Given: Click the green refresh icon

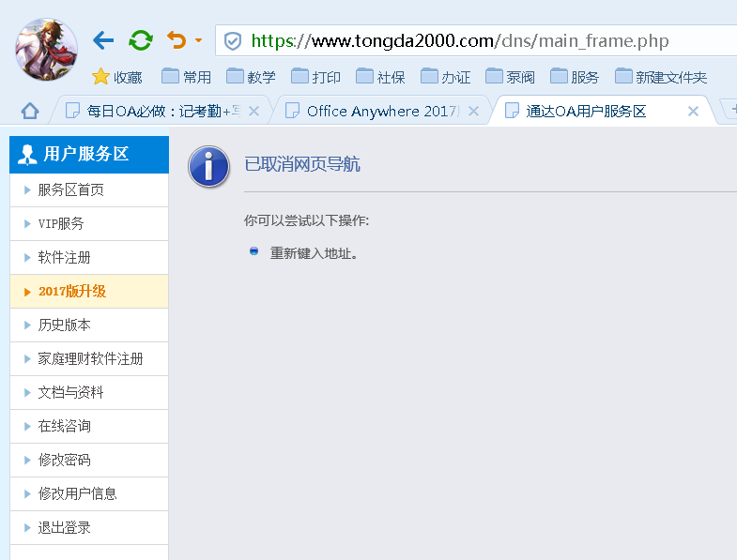Looking at the screenshot, I should point(141,40).
